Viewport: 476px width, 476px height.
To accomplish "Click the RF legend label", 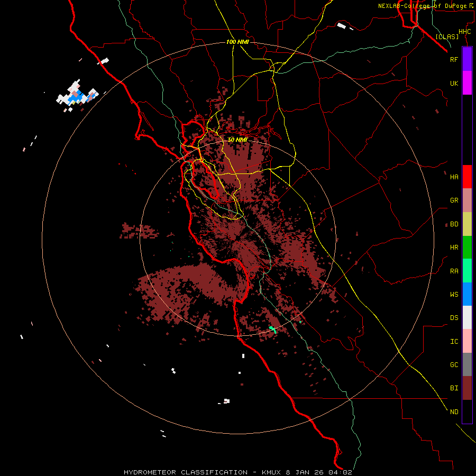I will 454,59.
